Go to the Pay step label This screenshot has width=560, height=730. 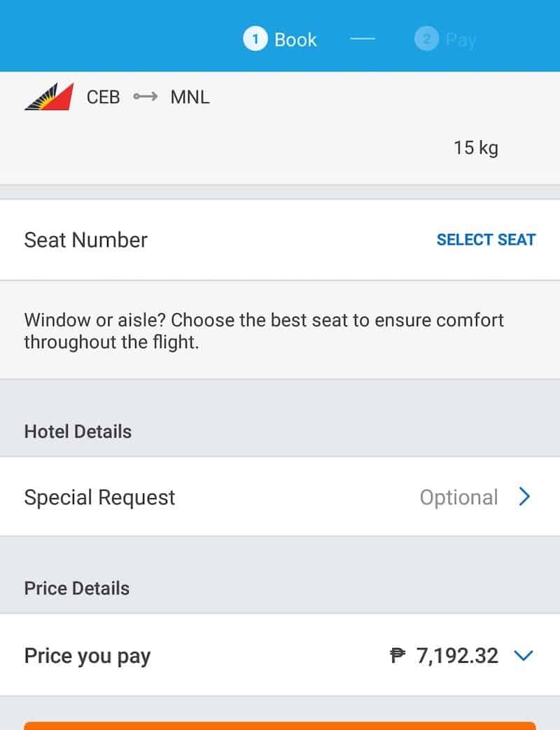click(461, 40)
